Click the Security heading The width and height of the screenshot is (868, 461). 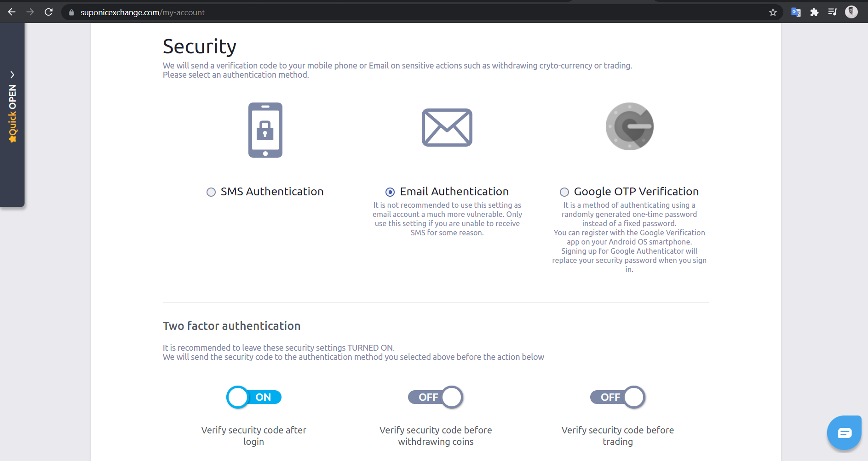coord(200,46)
